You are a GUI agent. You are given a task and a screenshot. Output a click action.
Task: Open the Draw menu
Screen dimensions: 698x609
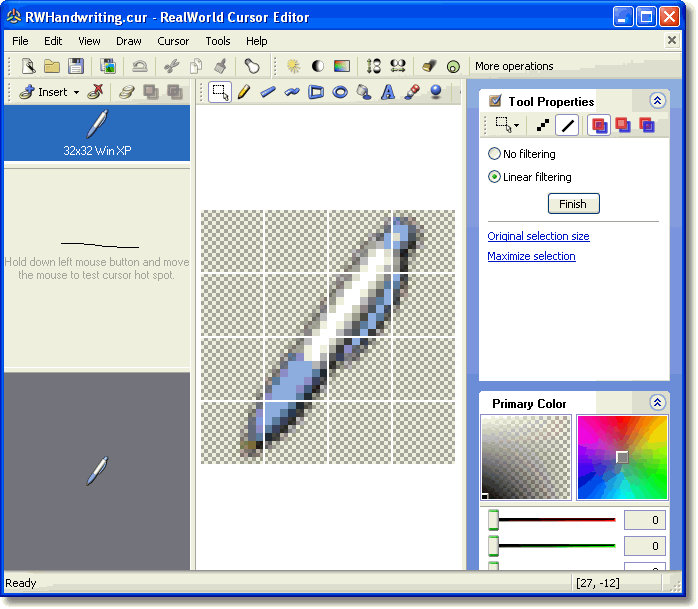pyautogui.click(x=129, y=41)
